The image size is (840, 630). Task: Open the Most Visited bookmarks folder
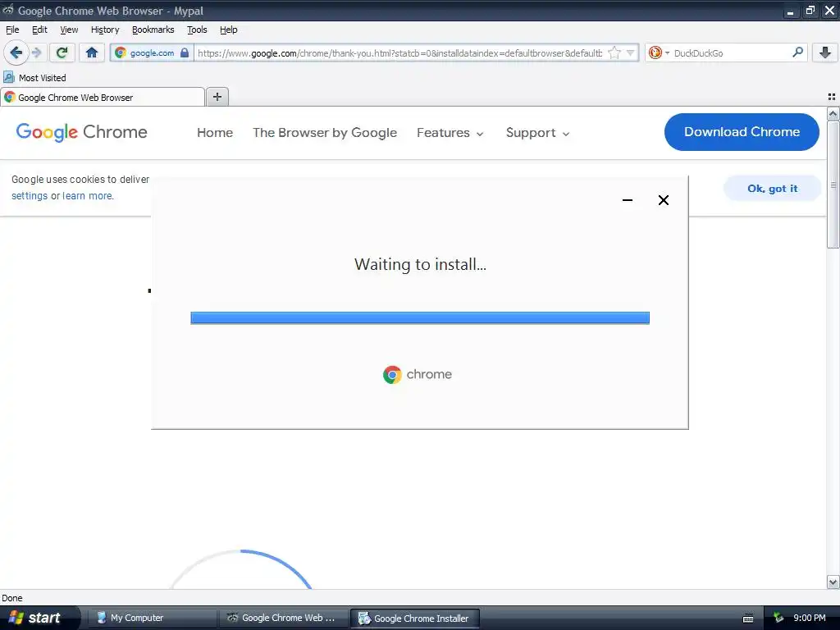click(x=34, y=78)
